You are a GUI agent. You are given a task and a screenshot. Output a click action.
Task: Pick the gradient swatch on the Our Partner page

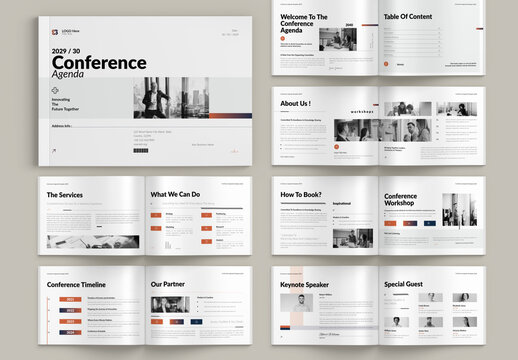click(177, 322)
